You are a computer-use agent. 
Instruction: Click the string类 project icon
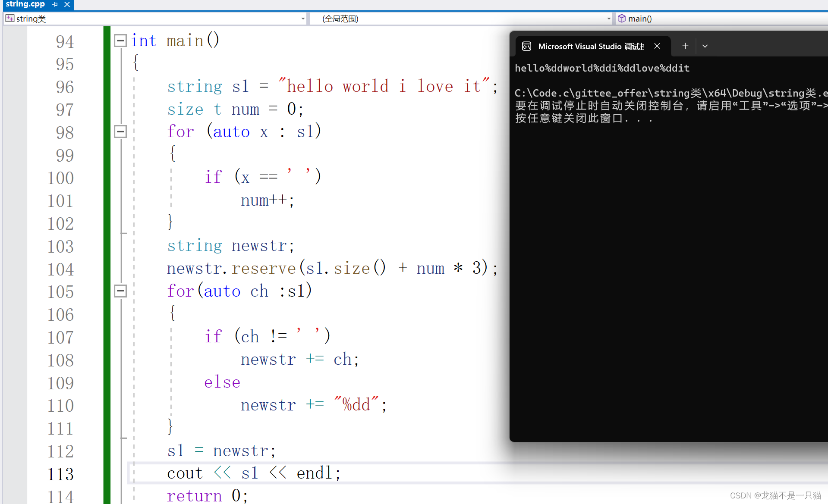[x=10, y=18]
